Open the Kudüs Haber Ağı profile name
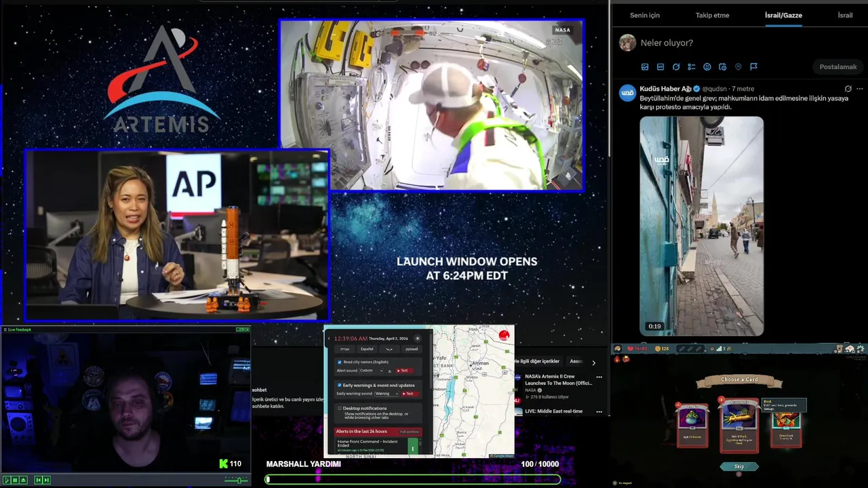 coord(665,89)
